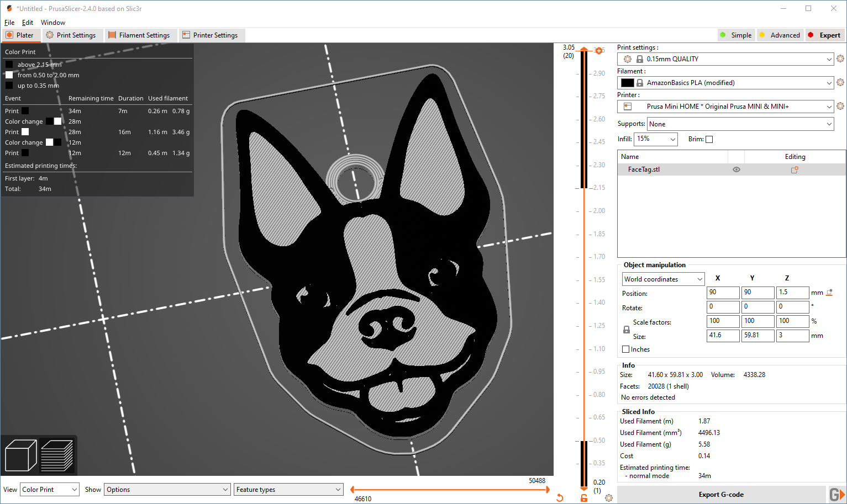Click the Size Z input field
Viewport: 847px width, 504px height.
pos(792,336)
